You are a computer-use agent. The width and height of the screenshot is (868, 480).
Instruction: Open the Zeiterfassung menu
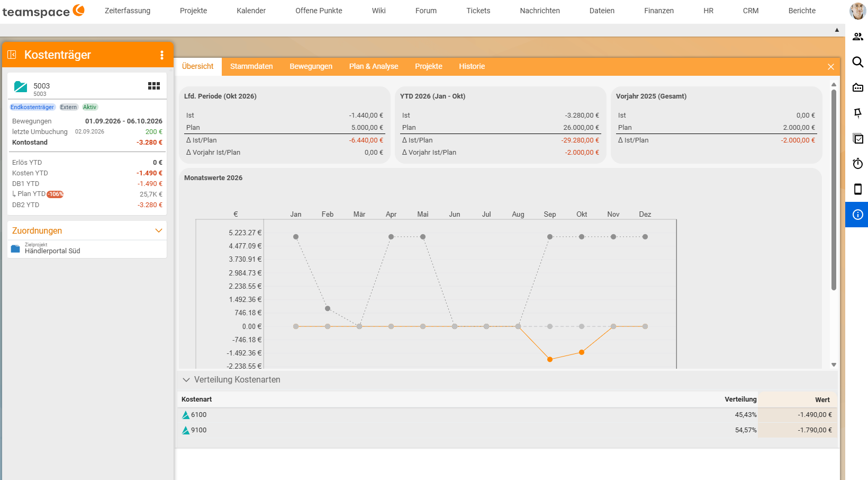(x=128, y=11)
